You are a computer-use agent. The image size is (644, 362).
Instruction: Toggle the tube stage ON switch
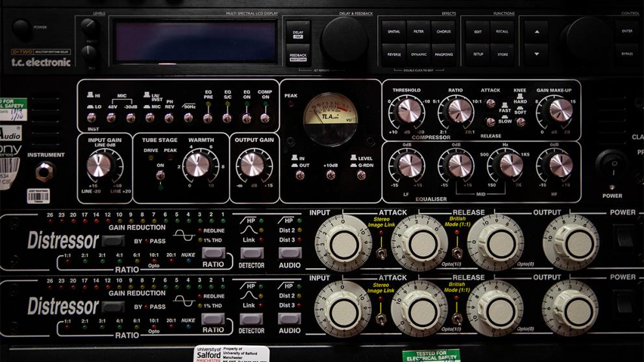160,175
